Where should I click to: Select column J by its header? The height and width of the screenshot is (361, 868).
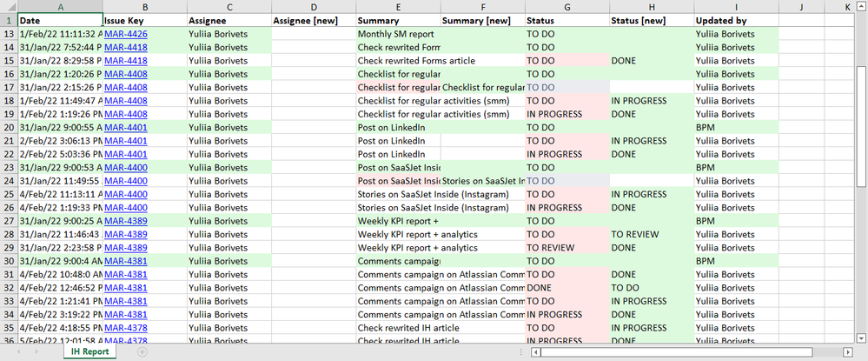coord(801,7)
